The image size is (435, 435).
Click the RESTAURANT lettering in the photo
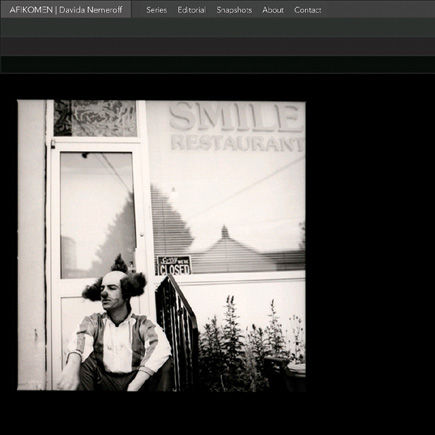[237, 144]
